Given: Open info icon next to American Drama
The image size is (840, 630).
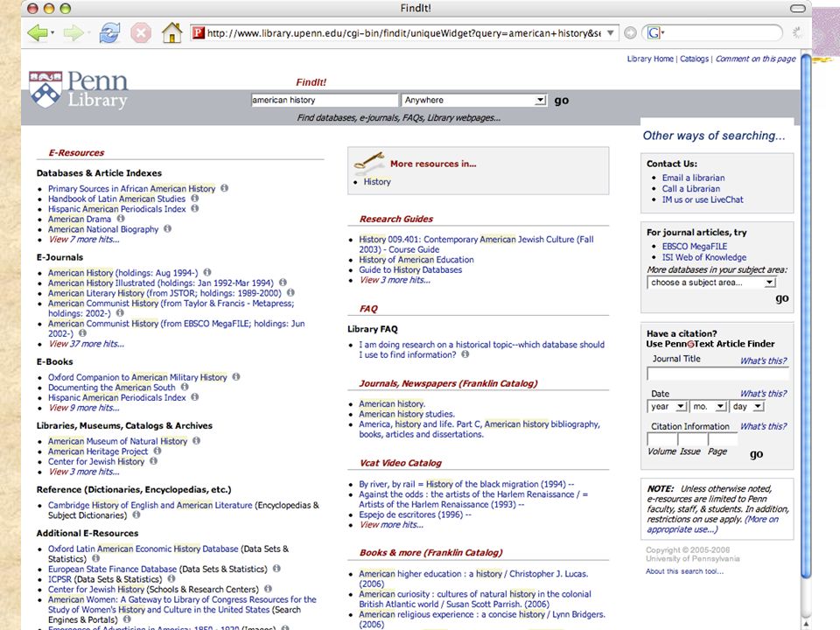Looking at the screenshot, I should [x=121, y=219].
